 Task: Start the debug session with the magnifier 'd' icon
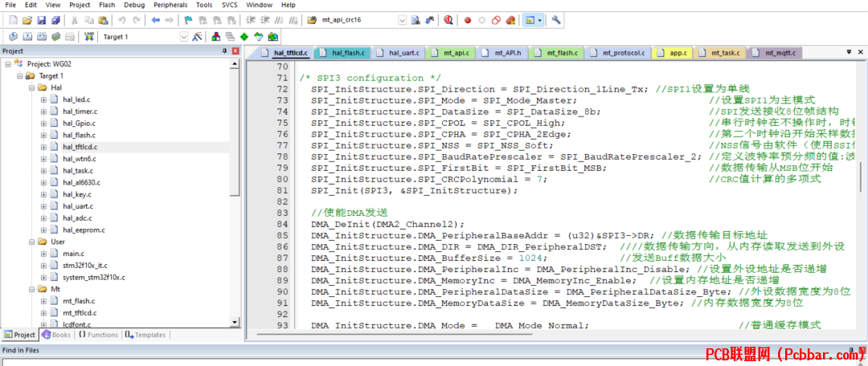pos(448,20)
